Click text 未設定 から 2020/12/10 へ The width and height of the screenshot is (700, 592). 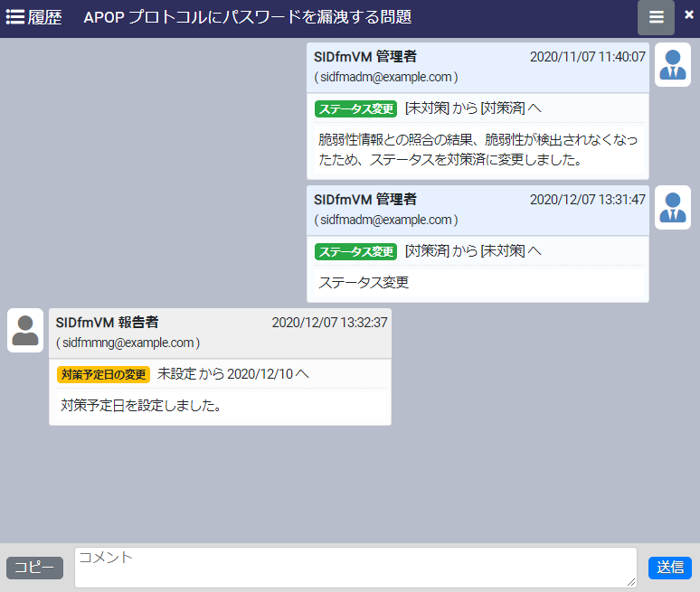pos(233,374)
